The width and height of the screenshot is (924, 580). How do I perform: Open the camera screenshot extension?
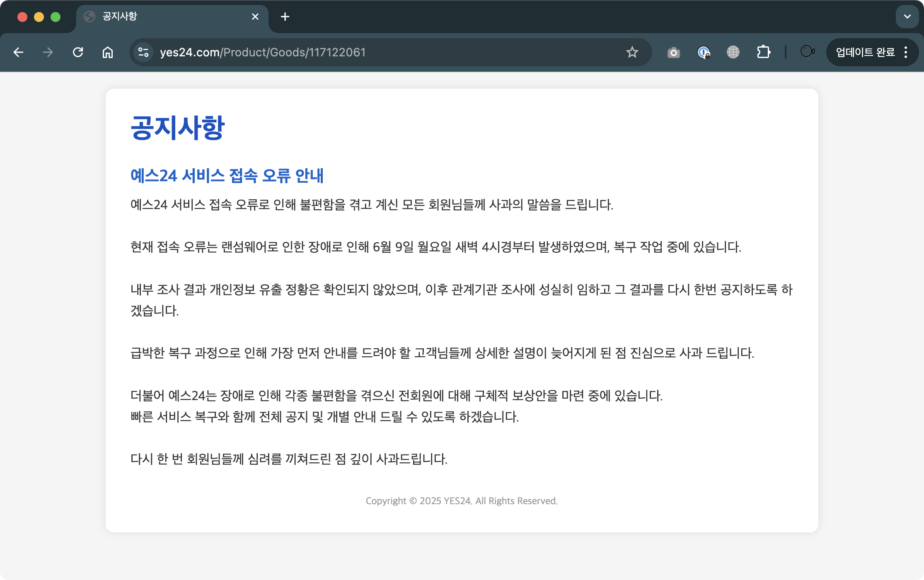pos(674,52)
